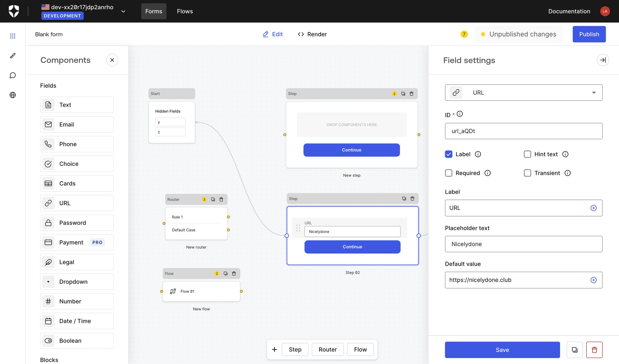Select the Date / Time component
619x364 pixels.
tap(77, 321)
